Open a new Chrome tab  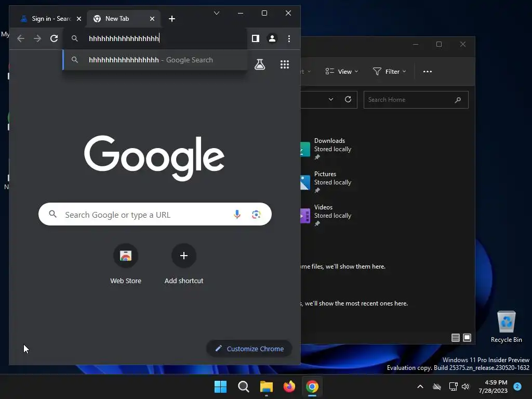tap(172, 19)
